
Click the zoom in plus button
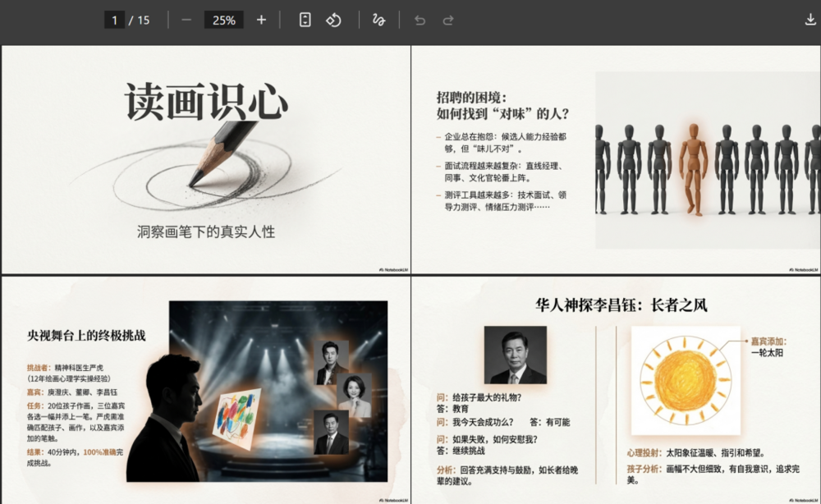tap(261, 20)
